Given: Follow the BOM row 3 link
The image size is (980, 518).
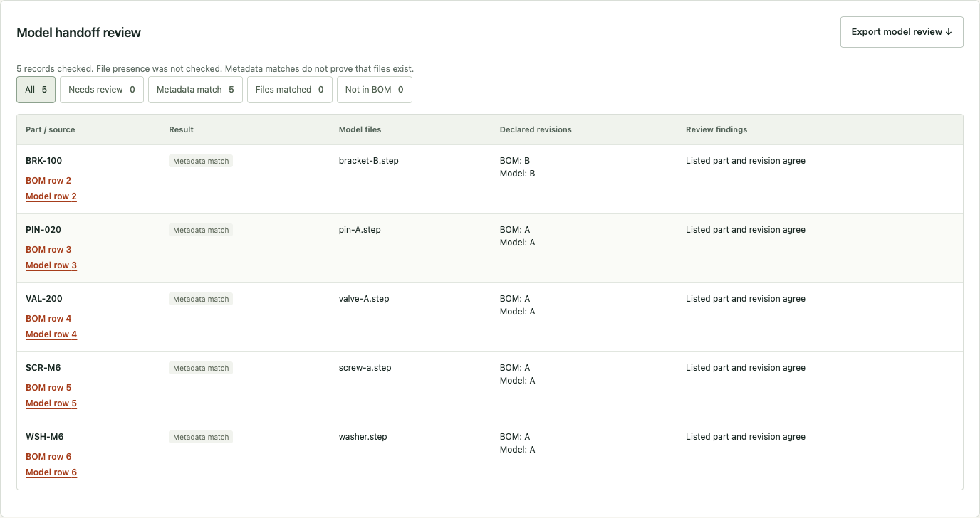Looking at the screenshot, I should click(48, 250).
